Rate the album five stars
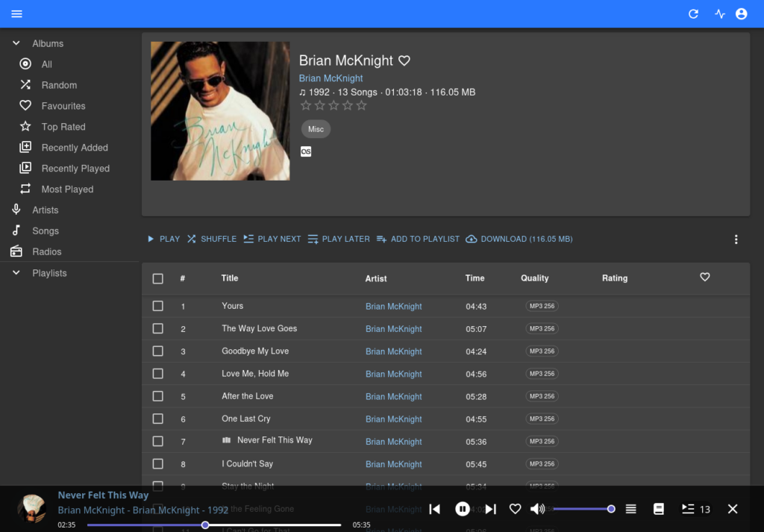The width and height of the screenshot is (764, 532). click(x=362, y=106)
